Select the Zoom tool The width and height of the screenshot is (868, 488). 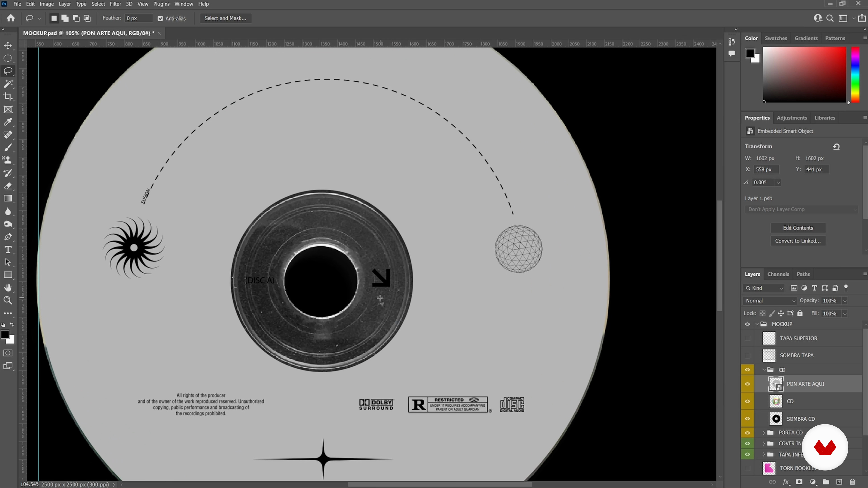[8, 300]
